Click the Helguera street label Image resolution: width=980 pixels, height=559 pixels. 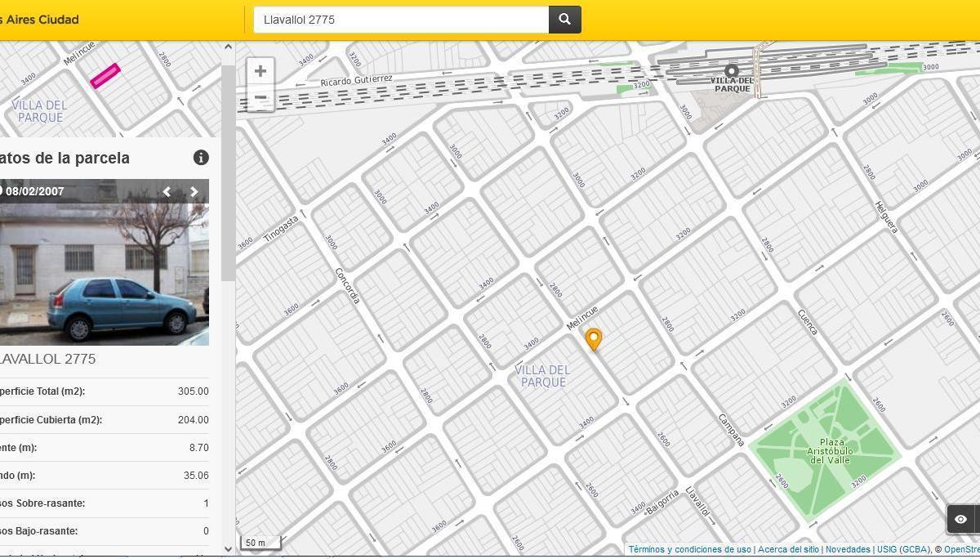click(x=886, y=217)
